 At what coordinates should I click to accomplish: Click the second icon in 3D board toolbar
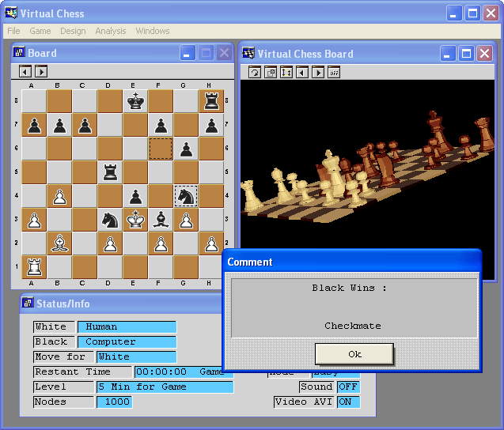[x=270, y=72]
